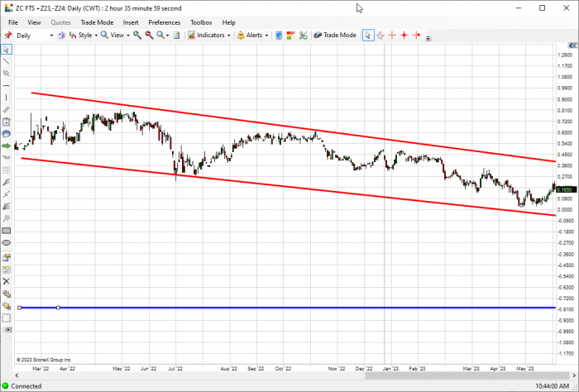
Task: Select the Gann angle tool
Action: pyautogui.click(x=7, y=194)
